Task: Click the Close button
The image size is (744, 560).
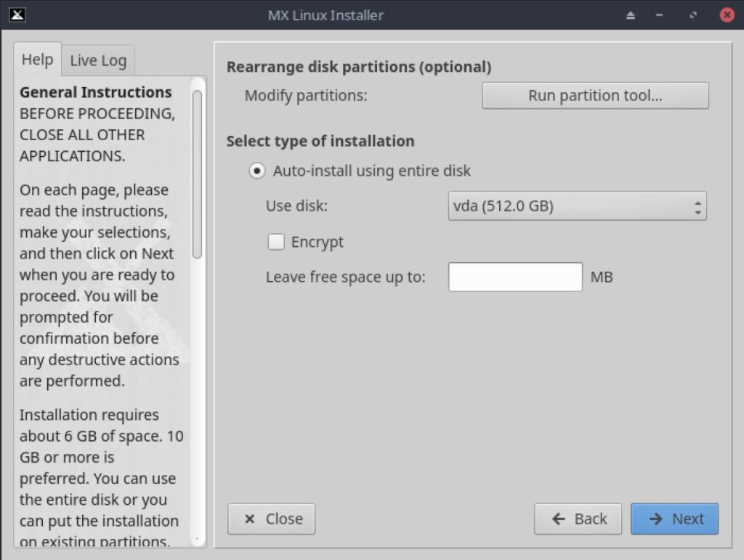Action: (x=272, y=519)
